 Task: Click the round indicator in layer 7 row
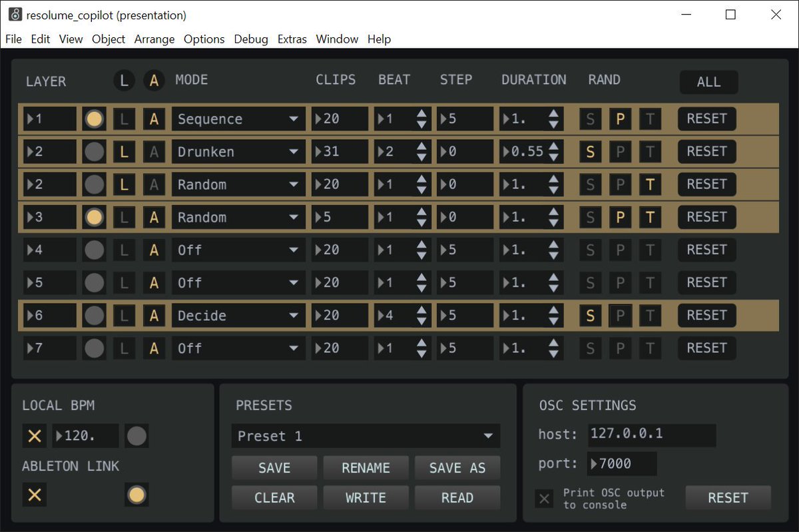[95, 348]
